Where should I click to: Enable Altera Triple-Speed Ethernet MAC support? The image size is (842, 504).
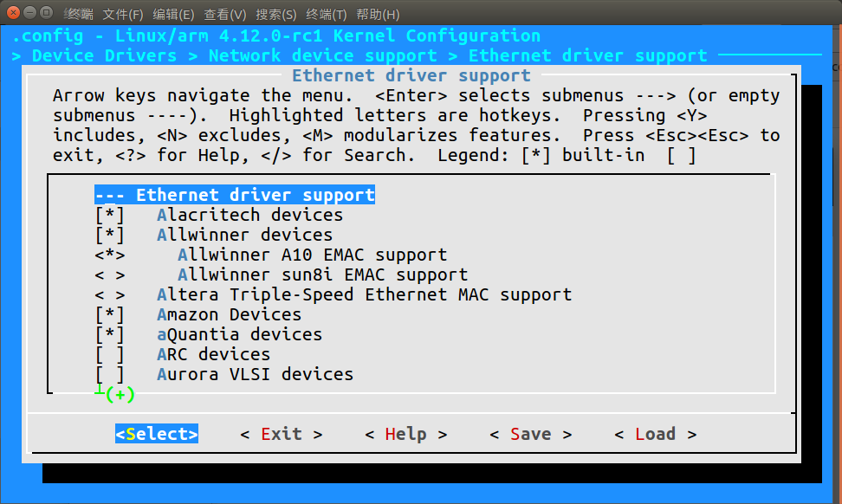click(110, 294)
